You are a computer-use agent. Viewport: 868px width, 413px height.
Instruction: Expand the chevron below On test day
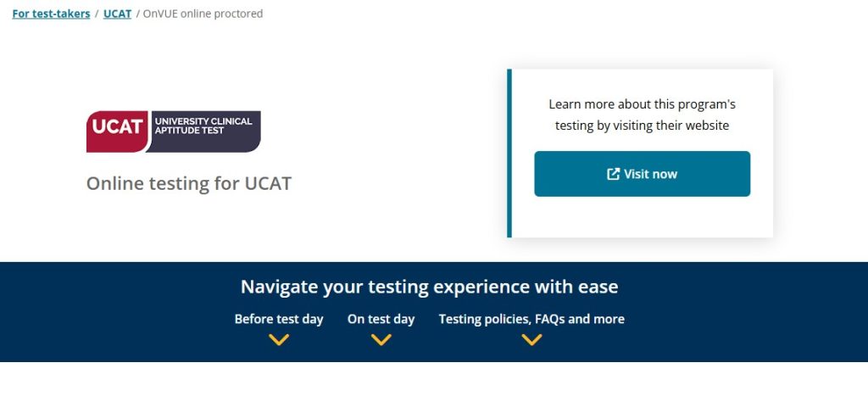coord(381,340)
